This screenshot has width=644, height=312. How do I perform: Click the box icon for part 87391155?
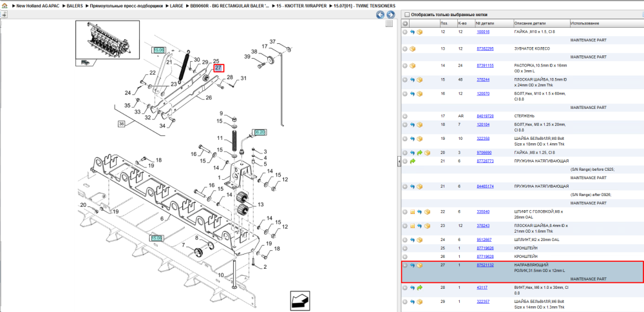(x=412, y=66)
